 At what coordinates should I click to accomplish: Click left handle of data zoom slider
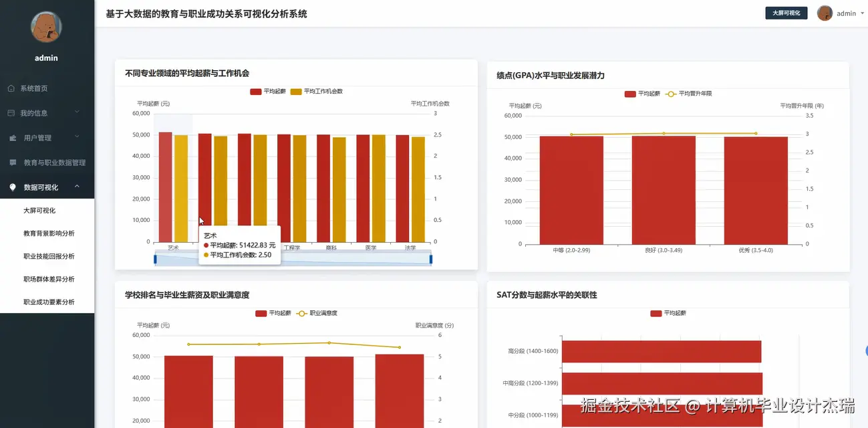(x=155, y=259)
